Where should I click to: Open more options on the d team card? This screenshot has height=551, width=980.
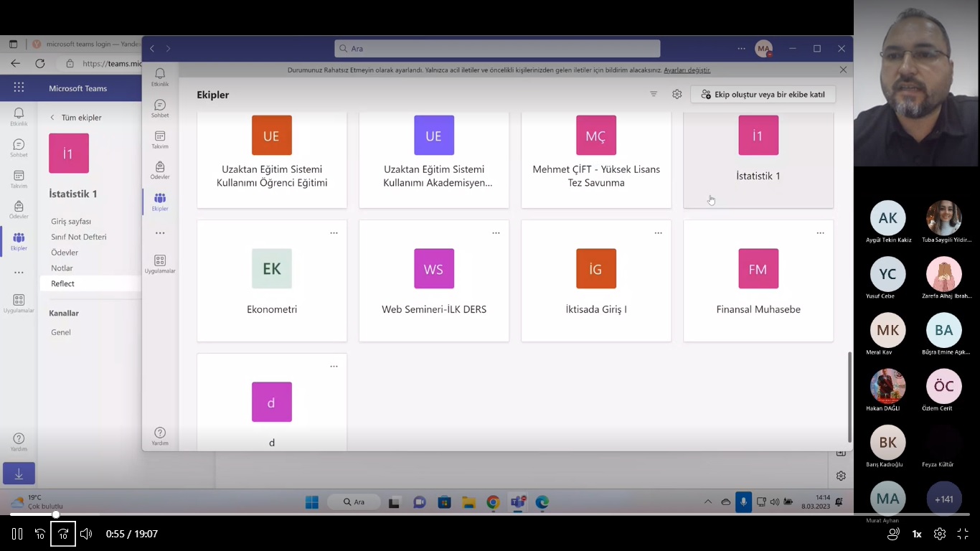pos(334,367)
